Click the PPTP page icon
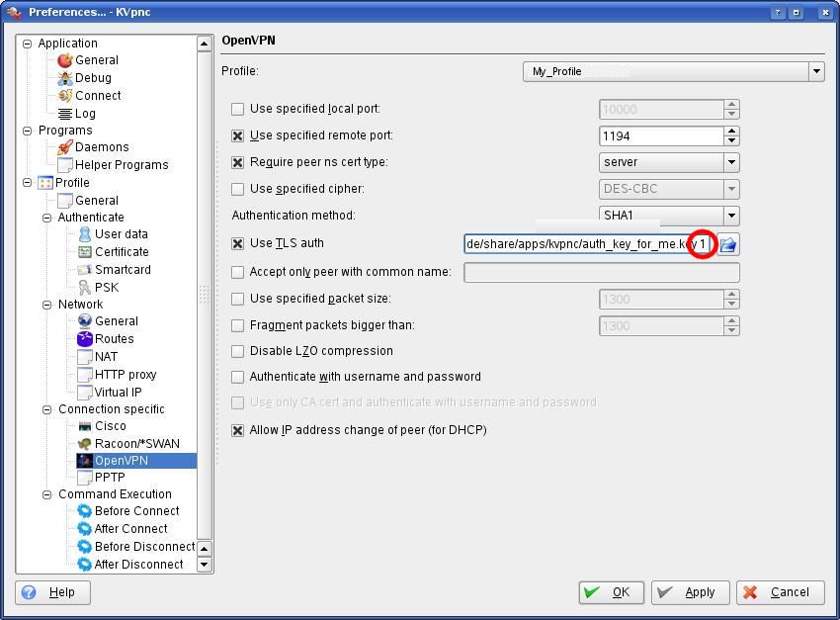Screen dimensions: 840x620 [85, 477]
